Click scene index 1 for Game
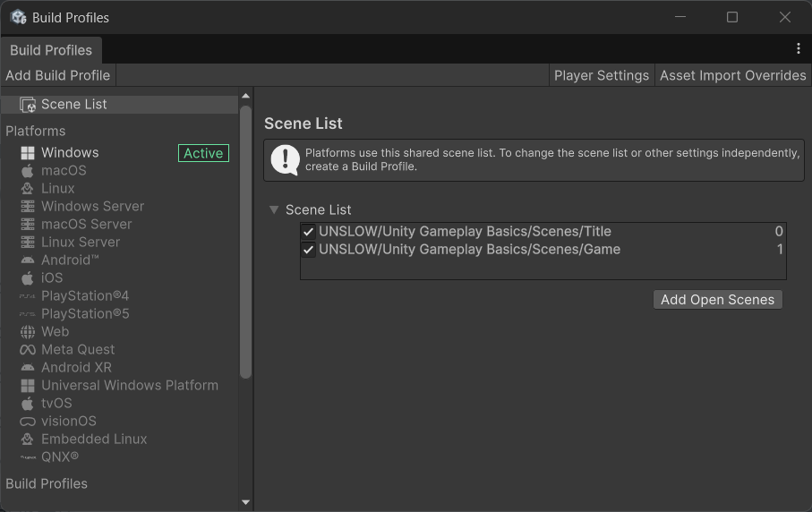The height and width of the screenshot is (512, 812). pos(780,250)
